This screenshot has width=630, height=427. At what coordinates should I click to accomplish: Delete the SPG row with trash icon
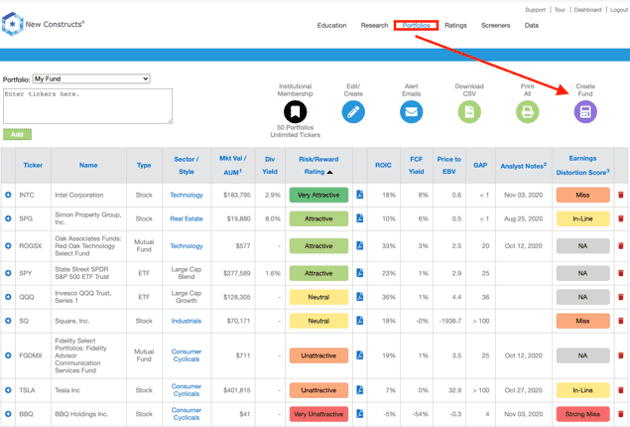coord(621,219)
